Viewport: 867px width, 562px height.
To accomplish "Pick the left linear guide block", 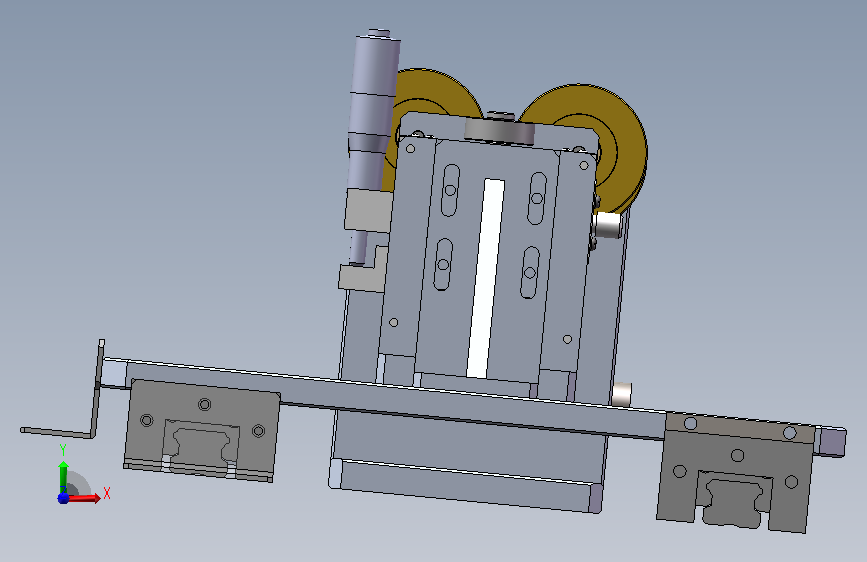I will 202,430.
